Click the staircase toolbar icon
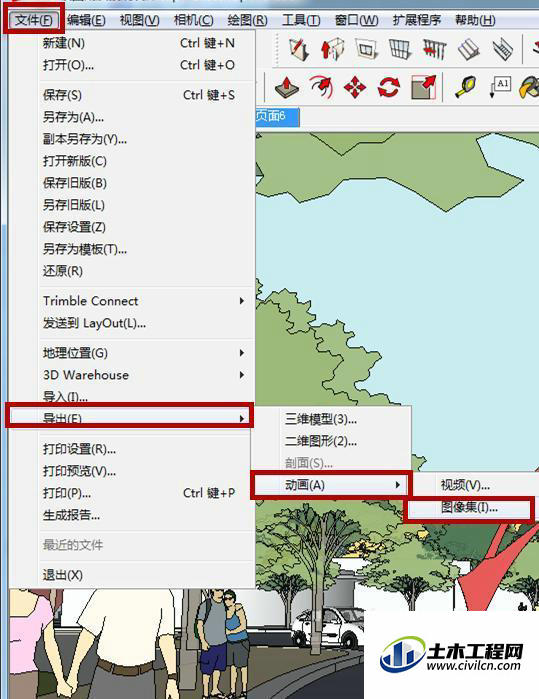The width and height of the screenshot is (539, 699). (x=502, y=49)
